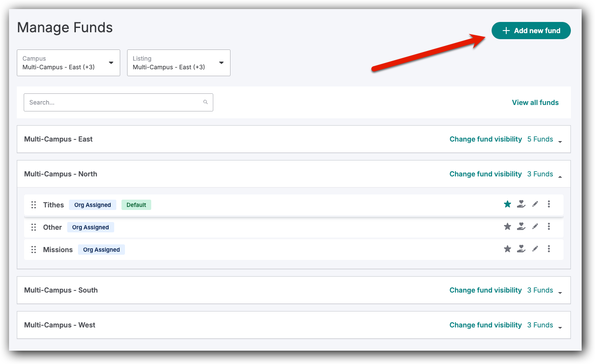Focus the Search funds input field
Image resolution: width=595 pixels, height=364 pixels.
[118, 102]
